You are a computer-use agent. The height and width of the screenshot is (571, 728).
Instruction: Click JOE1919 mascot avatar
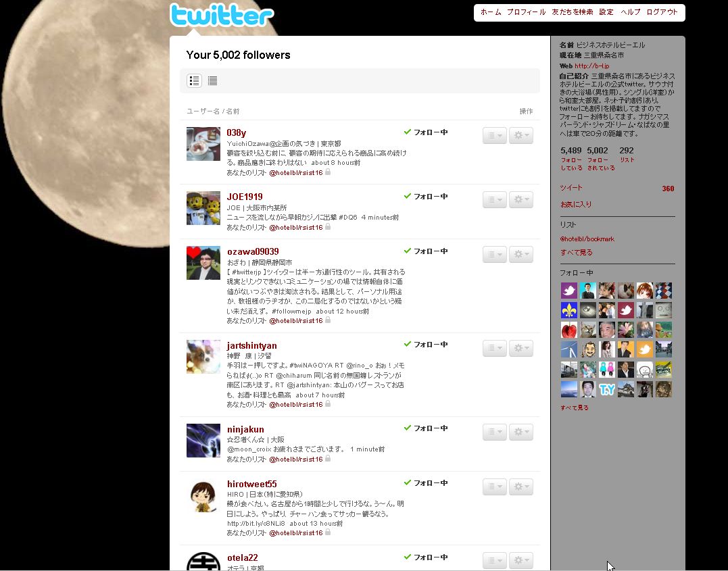203,208
